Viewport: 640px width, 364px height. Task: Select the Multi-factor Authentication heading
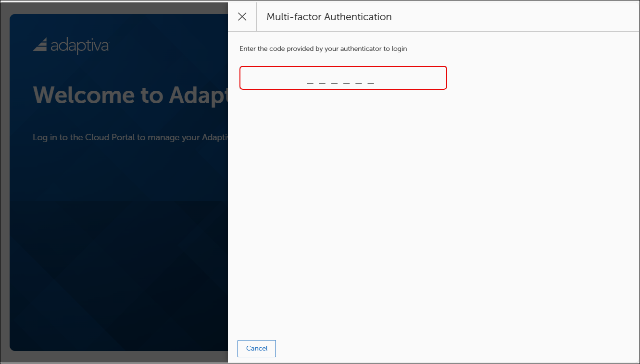(x=329, y=17)
